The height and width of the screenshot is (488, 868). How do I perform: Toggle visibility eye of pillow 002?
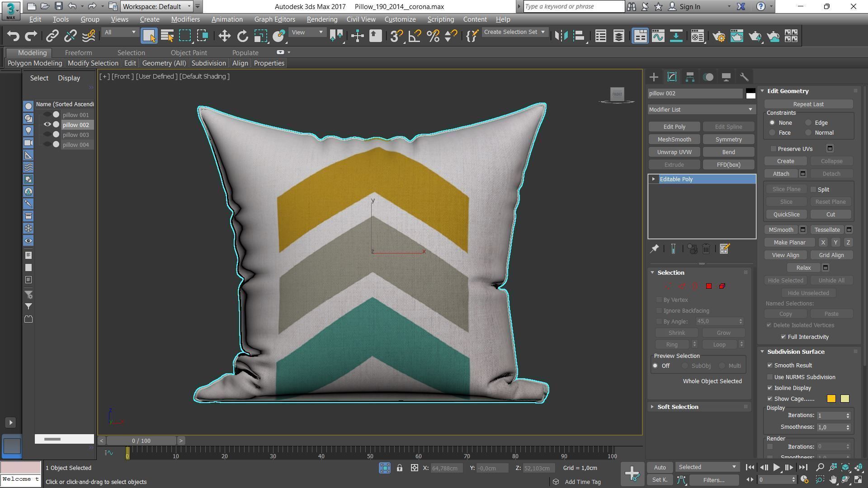coord(47,125)
